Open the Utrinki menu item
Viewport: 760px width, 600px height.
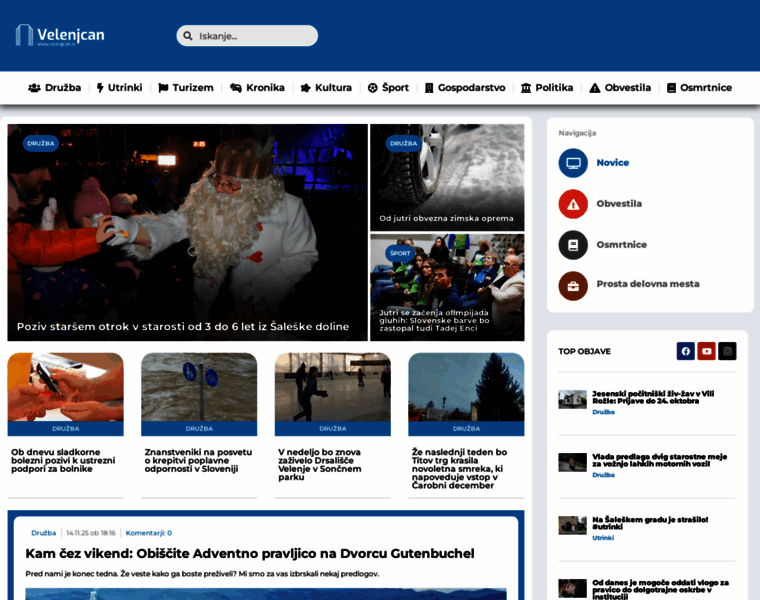tap(119, 88)
